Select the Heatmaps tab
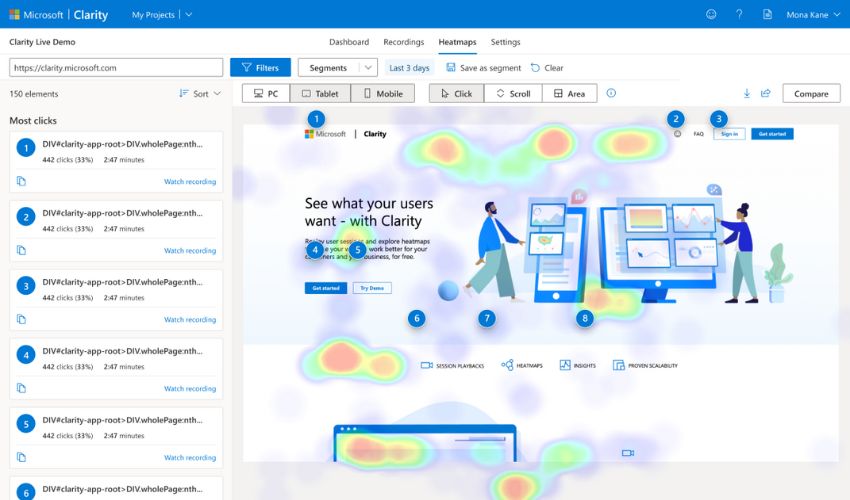The image size is (850, 500). [457, 42]
